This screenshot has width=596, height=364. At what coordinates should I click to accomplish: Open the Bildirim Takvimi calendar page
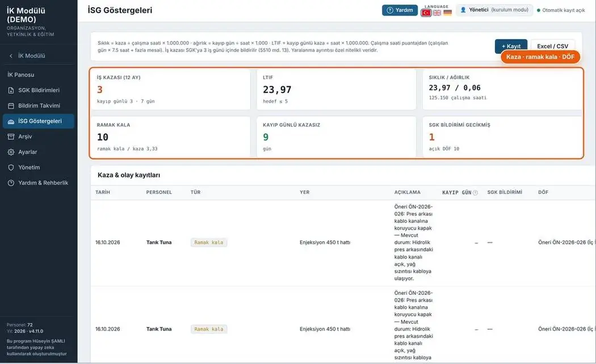(39, 105)
